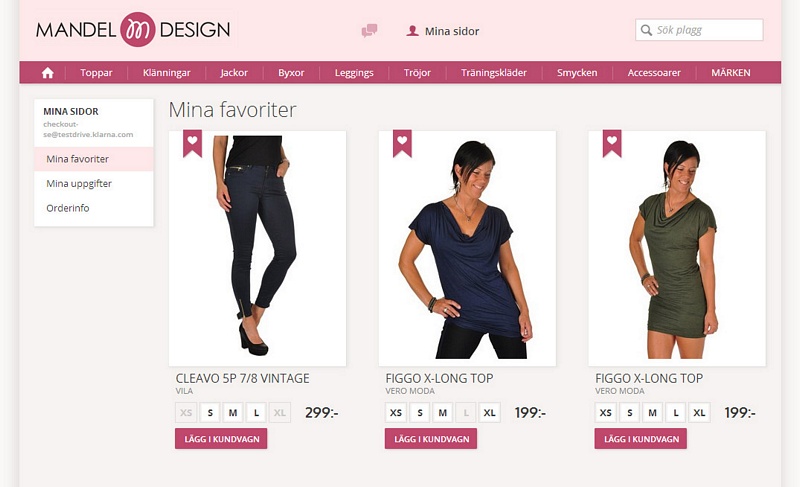Open the green Figgo dress product image

pyautogui.click(x=677, y=248)
